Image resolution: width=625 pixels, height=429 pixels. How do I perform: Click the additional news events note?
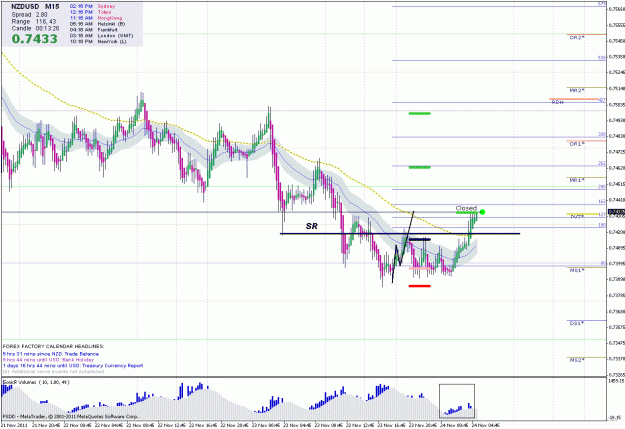[53, 372]
